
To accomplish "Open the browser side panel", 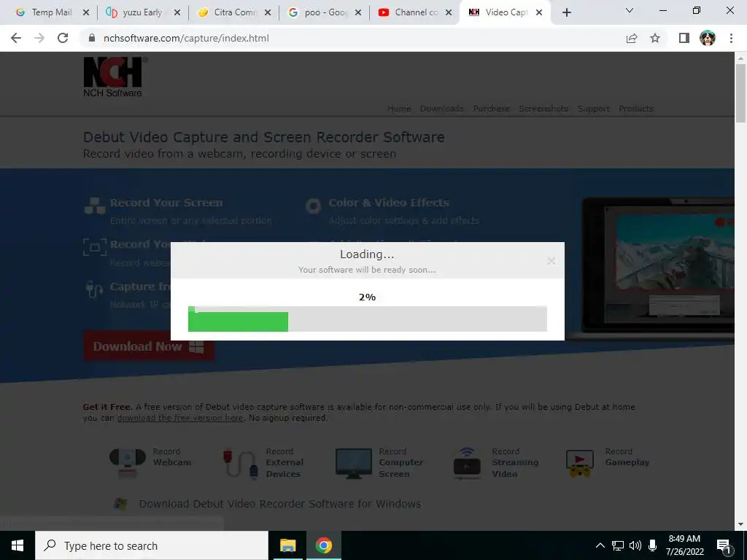I will click(684, 38).
